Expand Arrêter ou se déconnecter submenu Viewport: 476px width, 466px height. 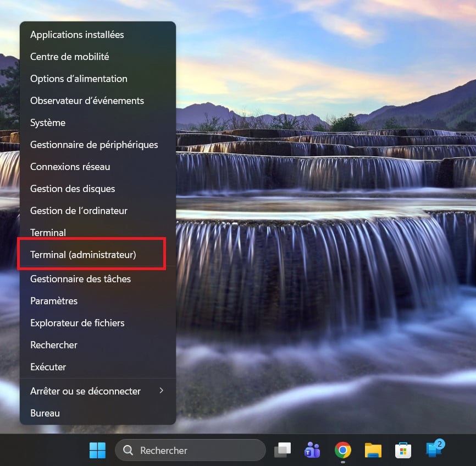coord(84,391)
